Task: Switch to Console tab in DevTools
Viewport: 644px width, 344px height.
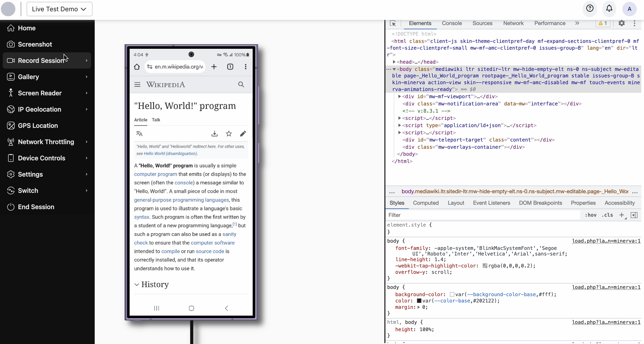Action: point(451,23)
